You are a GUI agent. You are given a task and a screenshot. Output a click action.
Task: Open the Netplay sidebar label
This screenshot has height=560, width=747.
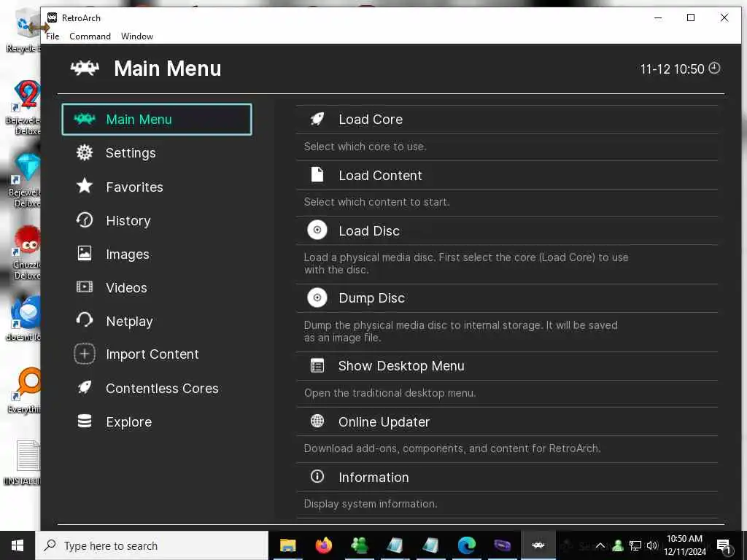[129, 322]
